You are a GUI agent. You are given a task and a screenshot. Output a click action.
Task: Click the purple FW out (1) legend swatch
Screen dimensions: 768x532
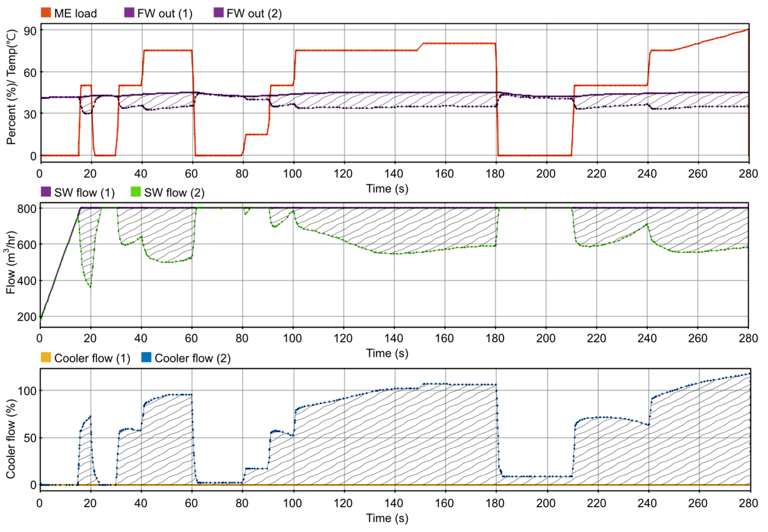click(129, 13)
